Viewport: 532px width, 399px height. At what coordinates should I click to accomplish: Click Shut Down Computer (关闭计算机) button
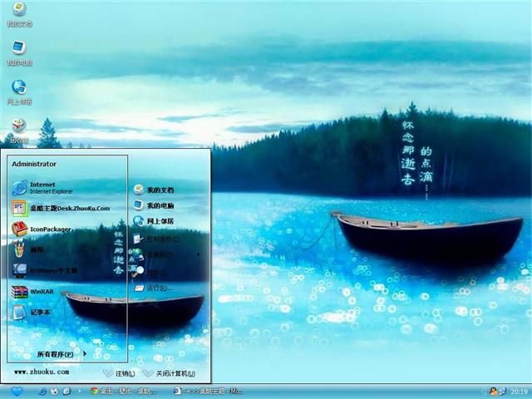(x=169, y=373)
